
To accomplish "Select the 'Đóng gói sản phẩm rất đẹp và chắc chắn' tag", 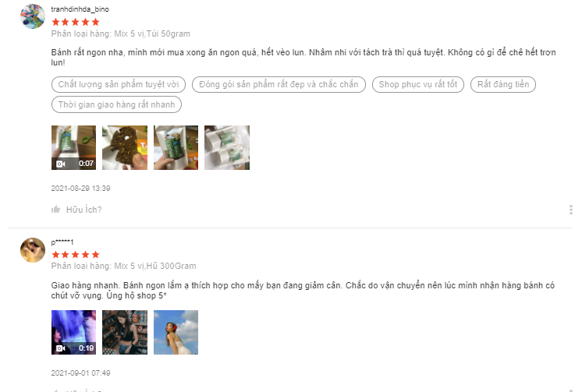I will pyautogui.click(x=279, y=85).
